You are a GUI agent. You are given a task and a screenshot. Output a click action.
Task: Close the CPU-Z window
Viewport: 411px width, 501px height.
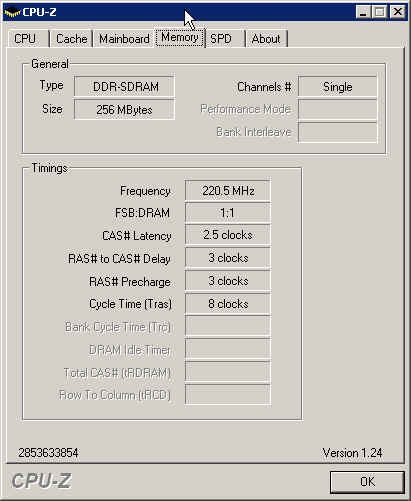pos(398,12)
